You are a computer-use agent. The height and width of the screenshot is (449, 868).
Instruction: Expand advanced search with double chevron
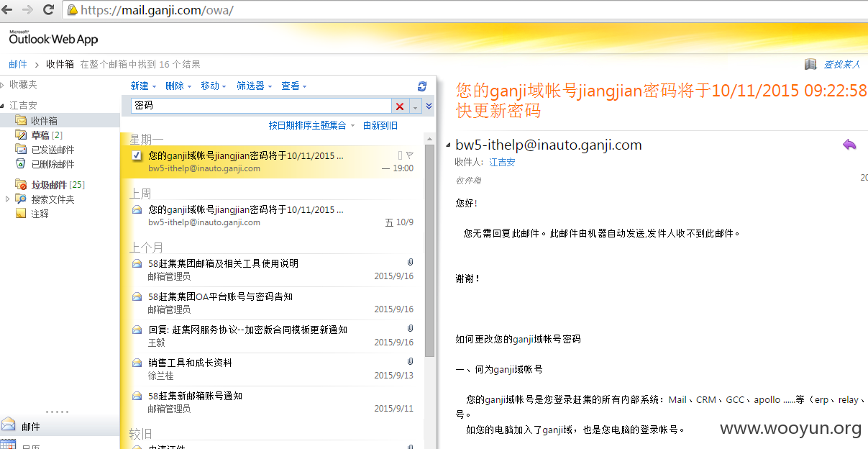429,106
